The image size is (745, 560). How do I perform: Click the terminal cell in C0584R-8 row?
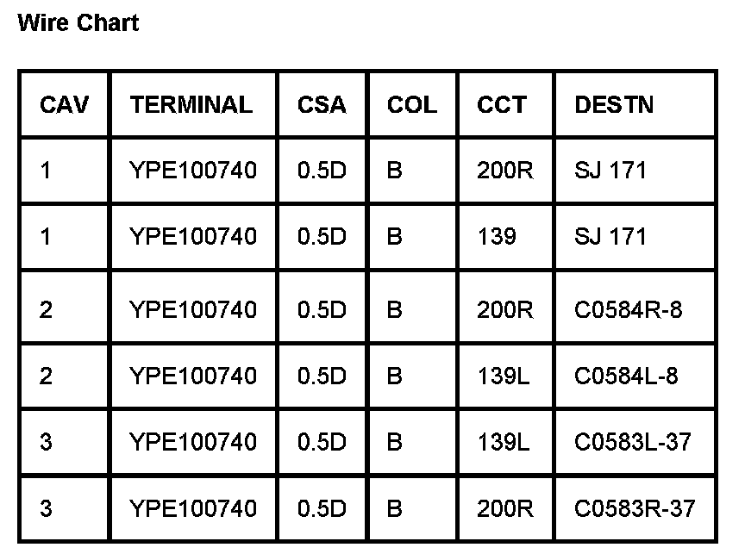coord(193,309)
